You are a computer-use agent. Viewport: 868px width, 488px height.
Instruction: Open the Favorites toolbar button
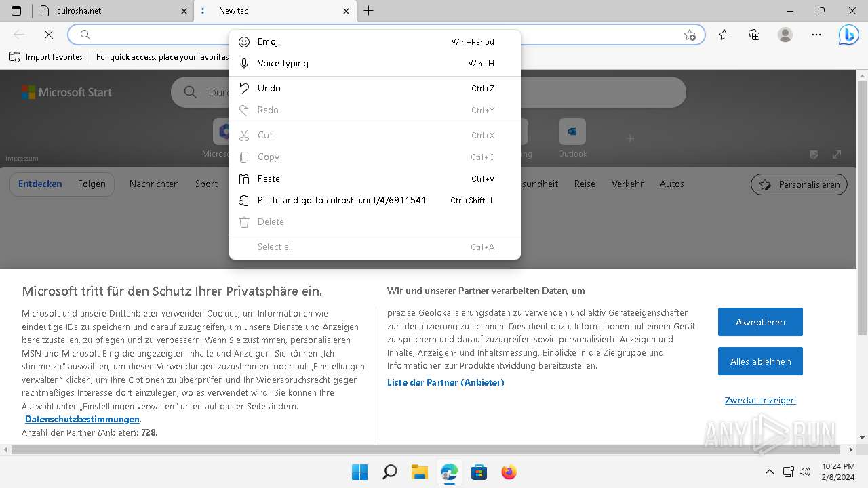[x=724, y=35]
